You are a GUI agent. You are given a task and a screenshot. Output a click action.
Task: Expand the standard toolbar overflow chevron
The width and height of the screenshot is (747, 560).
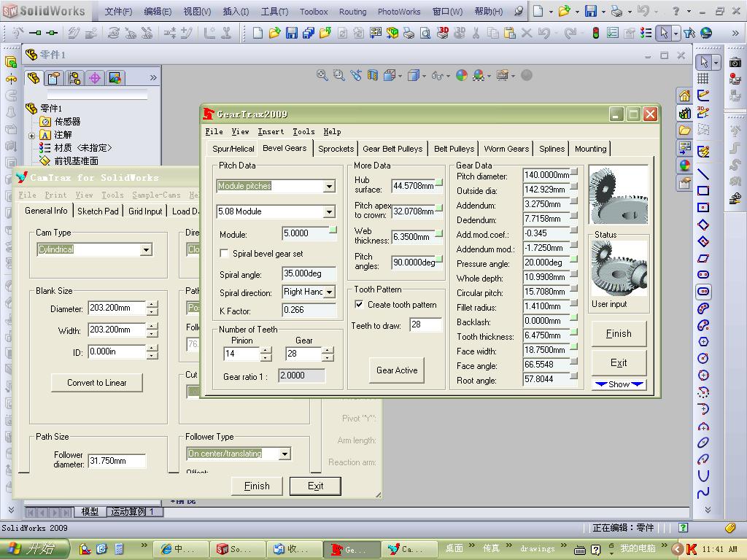tap(735, 33)
